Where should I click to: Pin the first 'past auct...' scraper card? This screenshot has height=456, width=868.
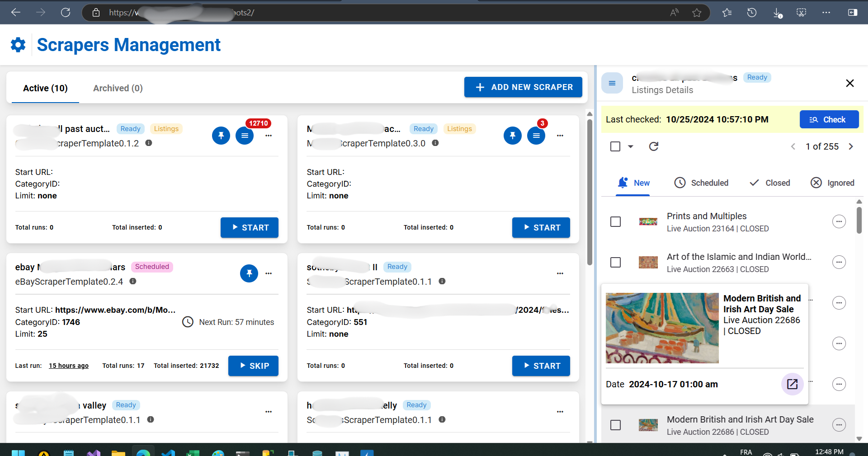tap(221, 136)
